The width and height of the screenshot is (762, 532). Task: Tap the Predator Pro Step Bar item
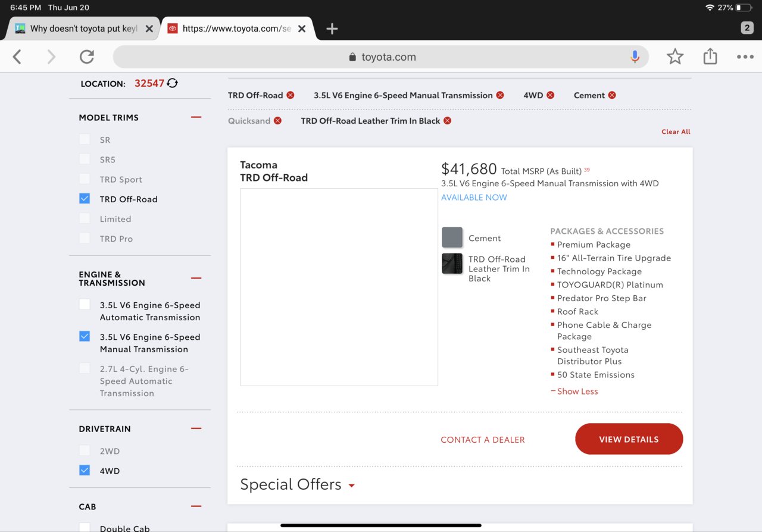coord(601,298)
